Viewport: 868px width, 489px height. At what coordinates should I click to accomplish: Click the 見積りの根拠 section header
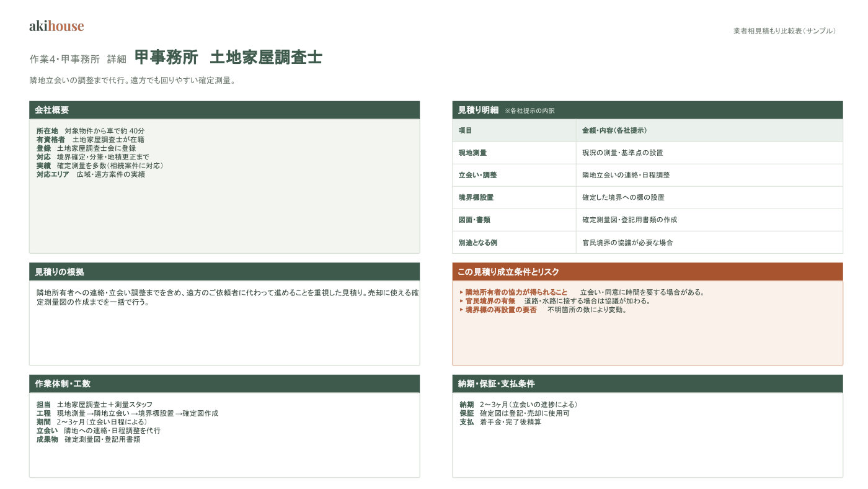click(224, 272)
